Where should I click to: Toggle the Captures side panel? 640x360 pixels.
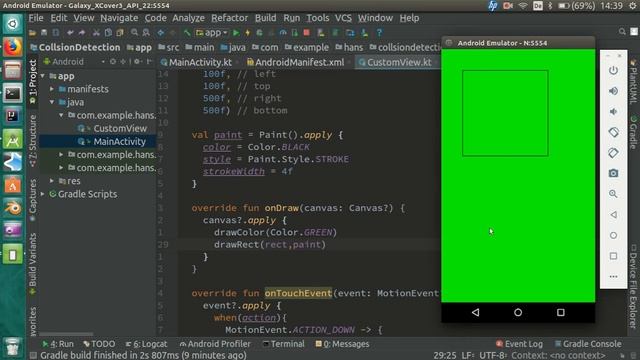click(x=33, y=200)
